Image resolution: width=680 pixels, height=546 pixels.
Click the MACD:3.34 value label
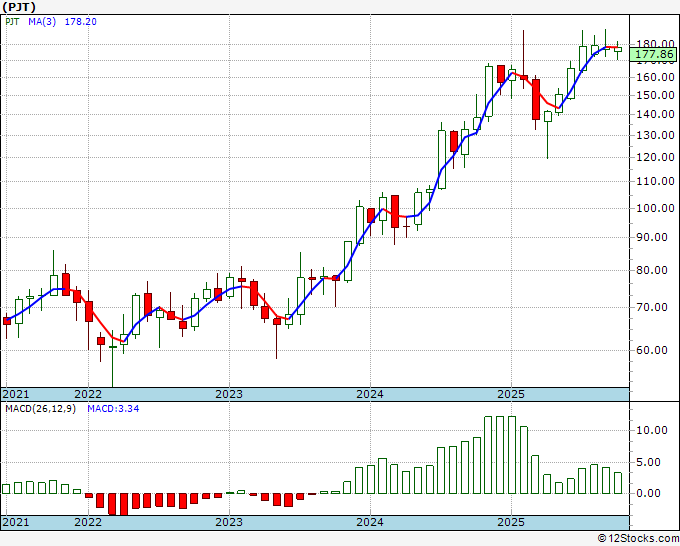coord(113,409)
